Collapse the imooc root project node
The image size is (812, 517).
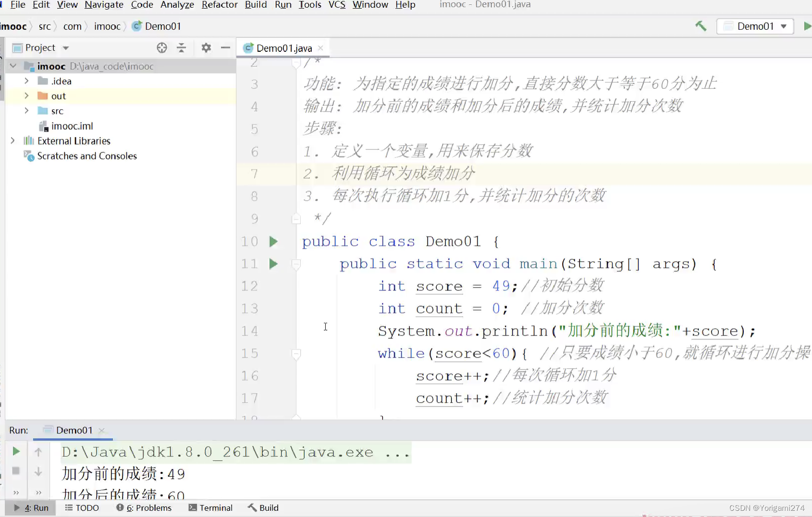point(13,66)
